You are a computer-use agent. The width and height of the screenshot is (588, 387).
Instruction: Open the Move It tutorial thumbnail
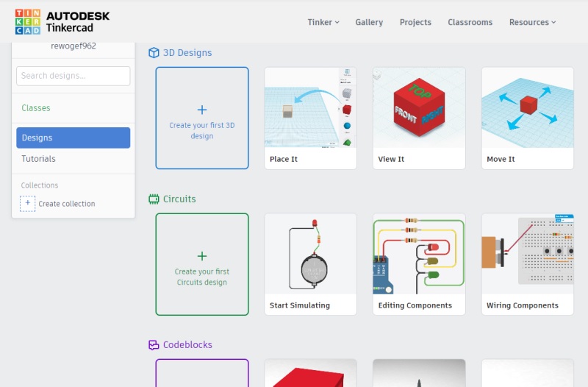click(x=528, y=107)
